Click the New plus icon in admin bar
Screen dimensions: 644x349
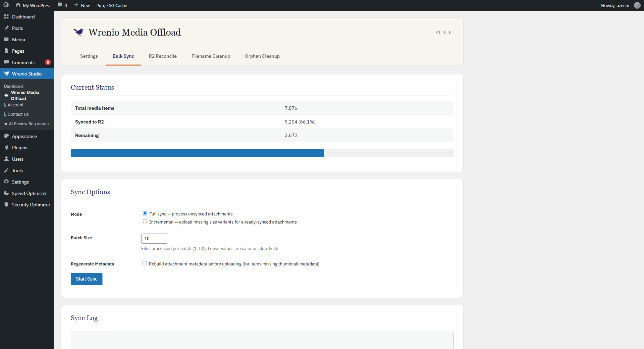click(76, 5)
